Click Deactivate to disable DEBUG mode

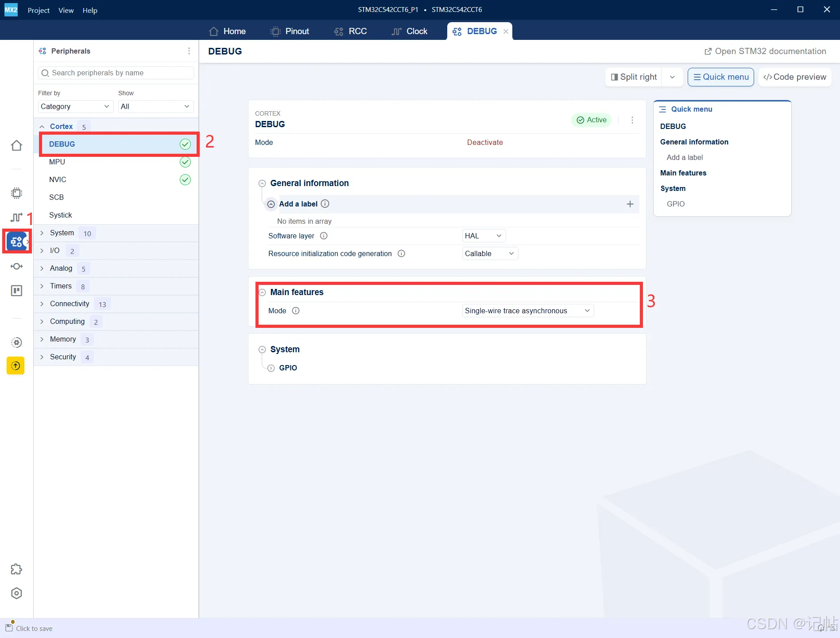(x=485, y=142)
